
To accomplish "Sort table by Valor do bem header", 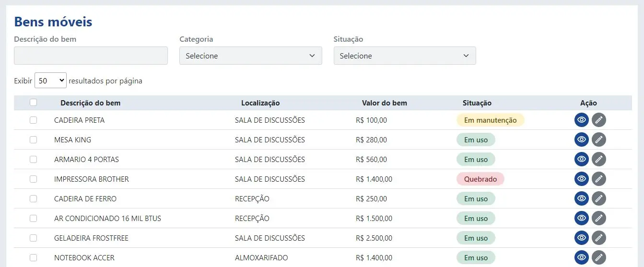I will click(384, 103).
